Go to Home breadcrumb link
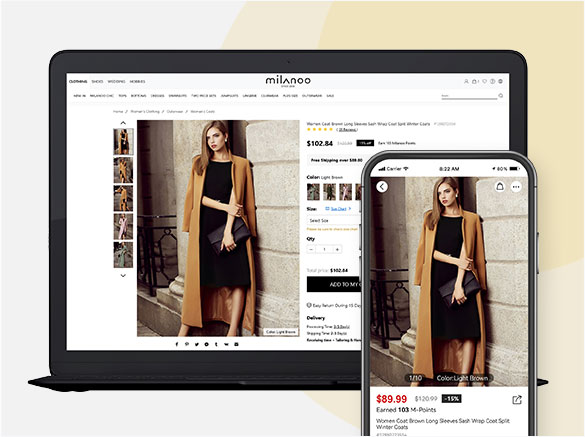This screenshot has width=585, height=437. click(118, 112)
